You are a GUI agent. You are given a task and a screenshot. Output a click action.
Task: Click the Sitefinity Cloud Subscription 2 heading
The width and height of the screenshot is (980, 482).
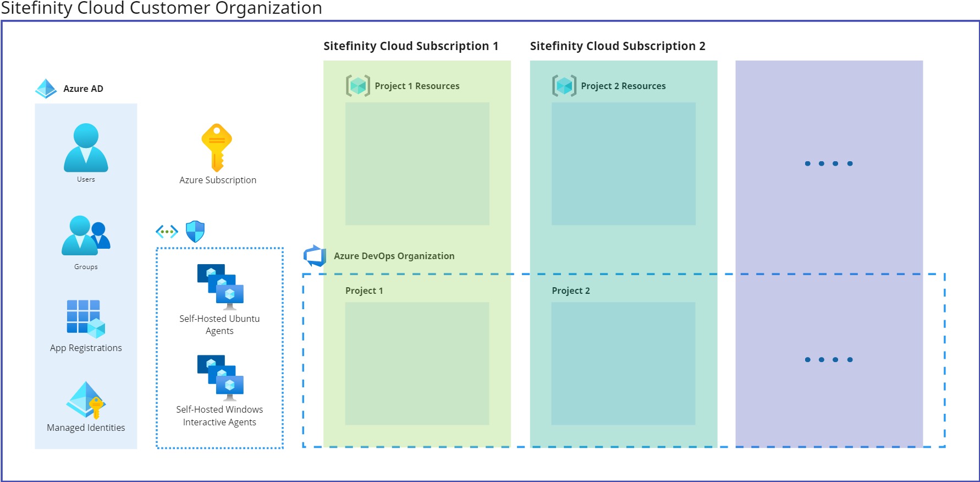click(617, 46)
